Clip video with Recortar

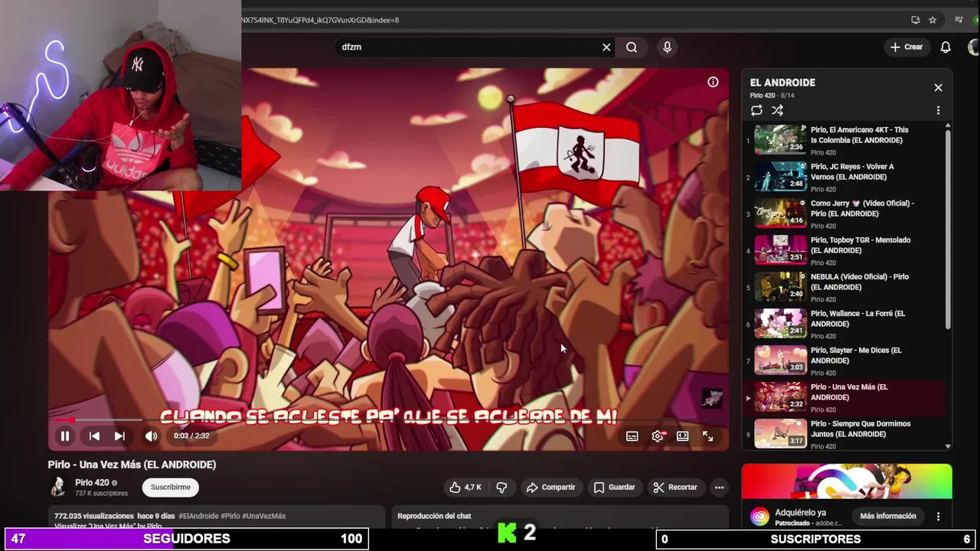click(675, 487)
